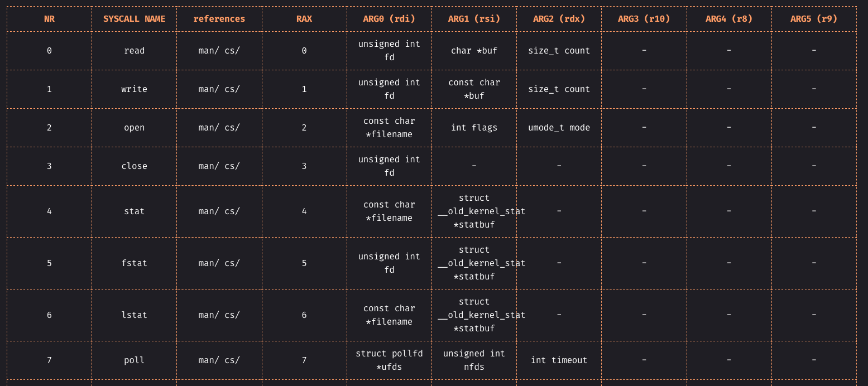Screen dimensions: 868x386
Task: Click the struct pollfd *ufds cell
Action: 389,360
